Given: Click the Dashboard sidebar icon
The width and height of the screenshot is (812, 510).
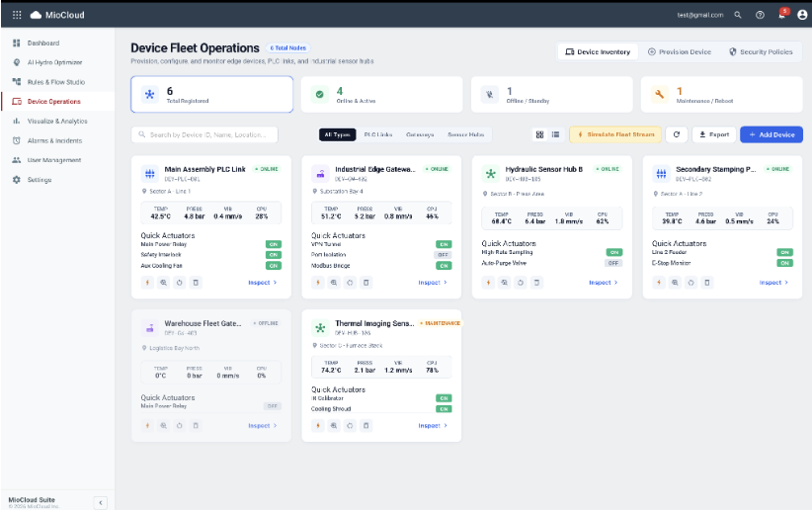Looking at the screenshot, I should [17, 43].
